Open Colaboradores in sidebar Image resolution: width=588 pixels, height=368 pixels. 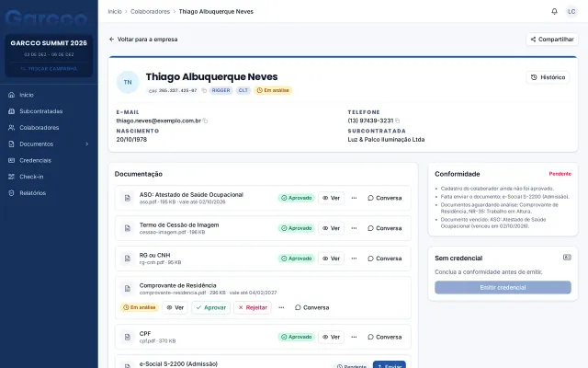(x=49, y=128)
